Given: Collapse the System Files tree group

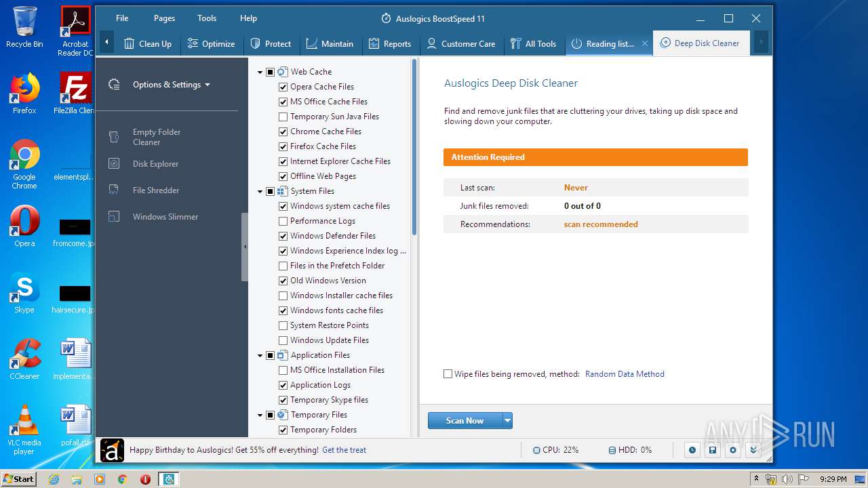Looking at the screenshot, I should [260, 191].
